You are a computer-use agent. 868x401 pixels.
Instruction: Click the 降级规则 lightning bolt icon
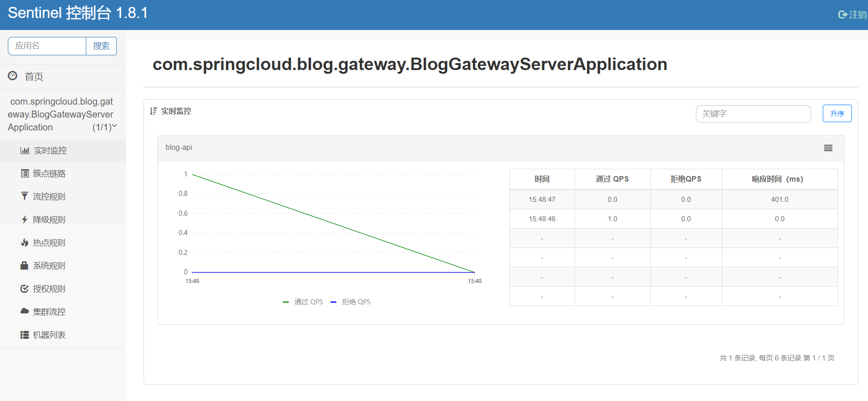click(24, 219)
